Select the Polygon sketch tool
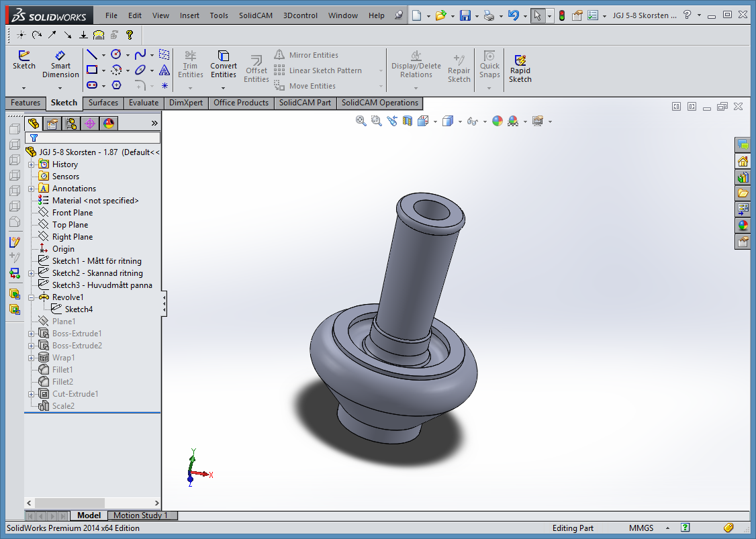 pos(116,85)
